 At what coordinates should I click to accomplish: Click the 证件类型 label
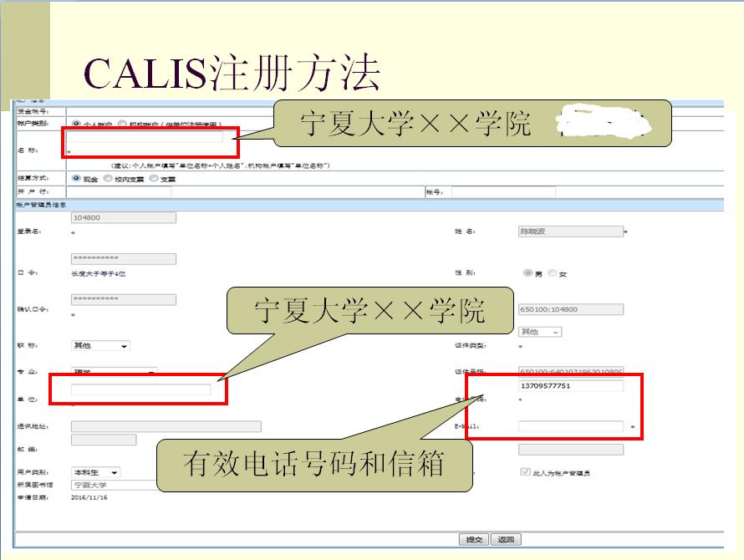(x=470, y=345)
